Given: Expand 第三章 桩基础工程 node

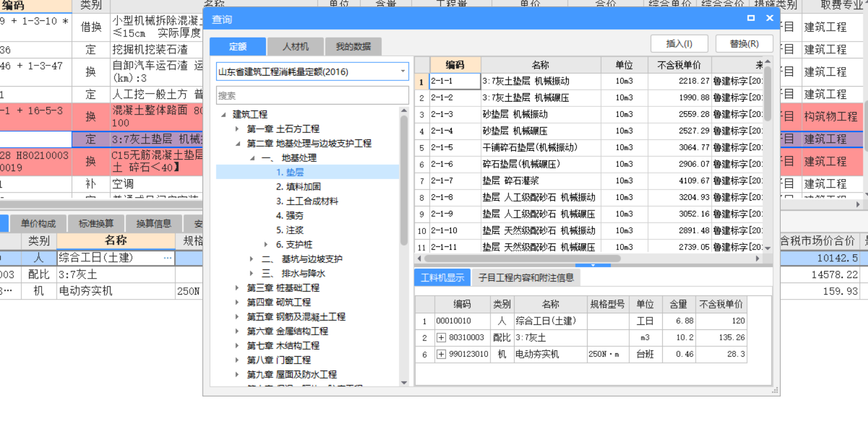Looking at the screenshot, I should (x=237, y=288).
